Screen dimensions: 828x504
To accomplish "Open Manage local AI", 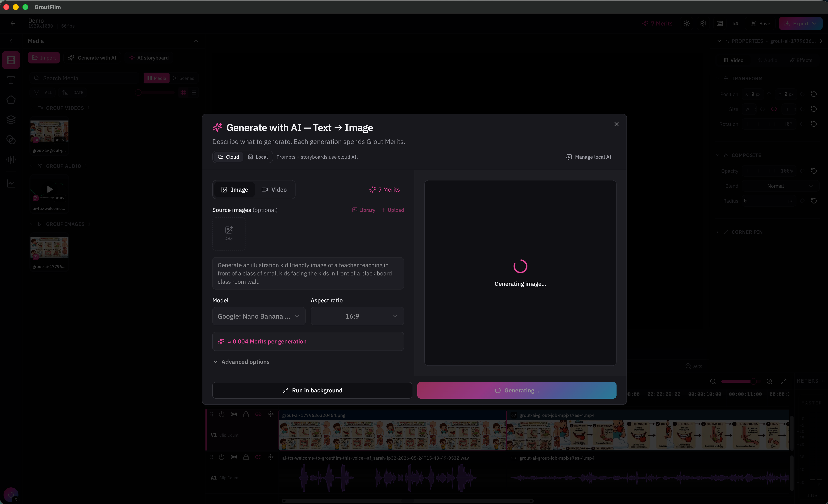I will (x=589, y=157).
